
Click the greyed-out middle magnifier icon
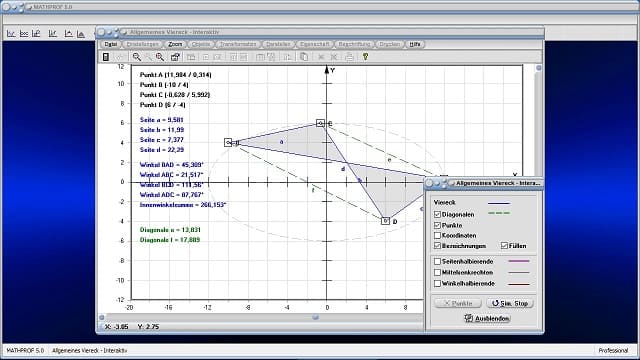point(148,57)
